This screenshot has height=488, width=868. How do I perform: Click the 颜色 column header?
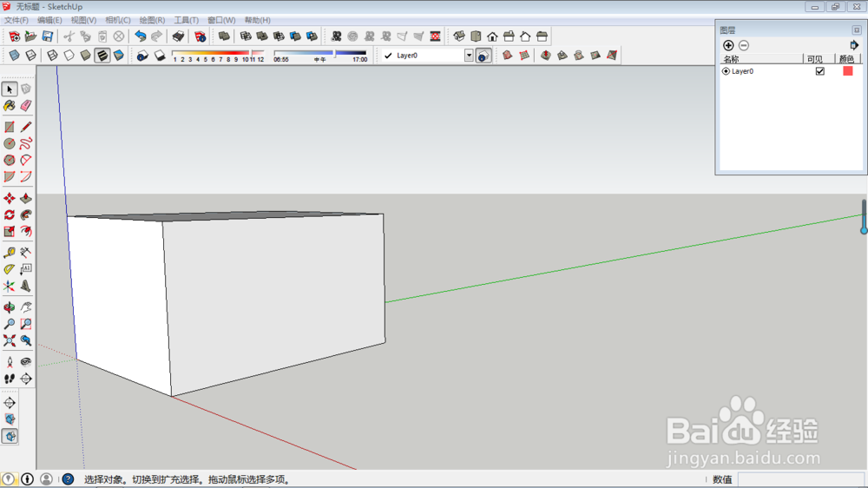click(847, 59)
